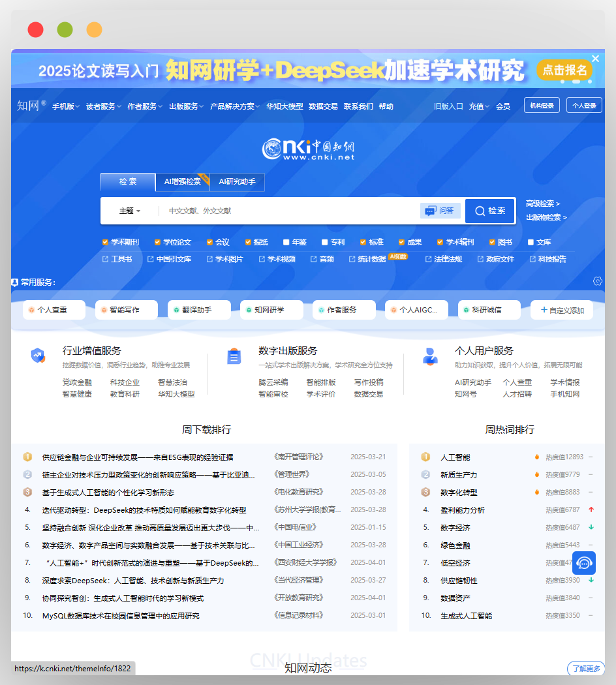Click the 个人登录 button
The image size is (616, 685).
pyautogui.click(x=584, y=105)
